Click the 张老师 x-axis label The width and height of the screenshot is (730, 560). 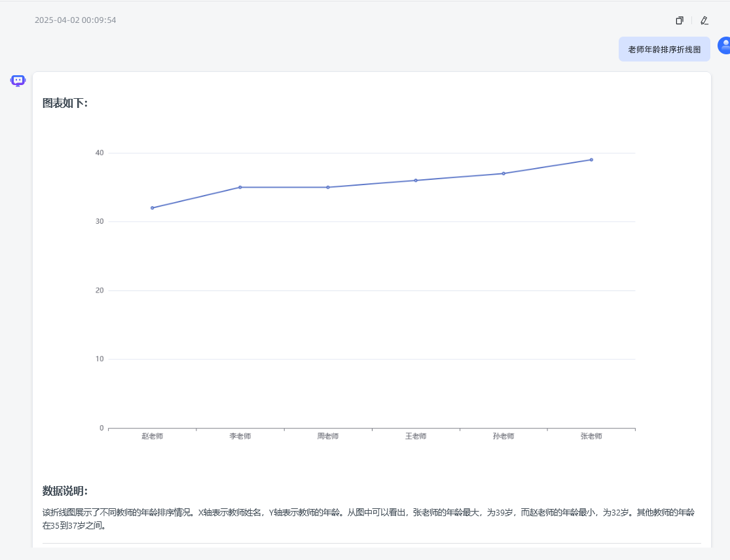[x=591, y=436]
